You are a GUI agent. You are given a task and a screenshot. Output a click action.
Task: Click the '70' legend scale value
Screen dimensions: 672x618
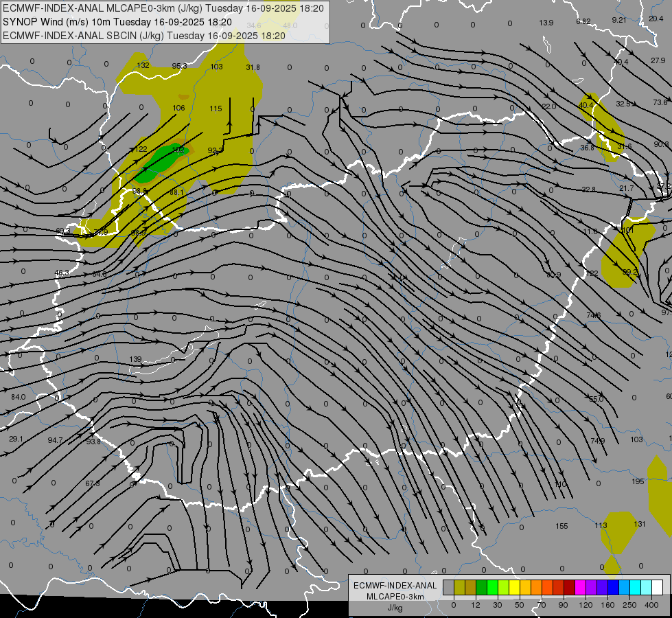(x=542, y=605)
